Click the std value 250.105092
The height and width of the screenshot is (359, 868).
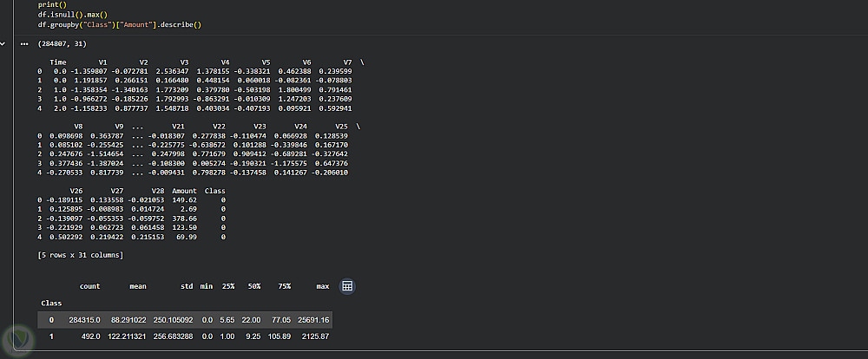coord(173,320)
